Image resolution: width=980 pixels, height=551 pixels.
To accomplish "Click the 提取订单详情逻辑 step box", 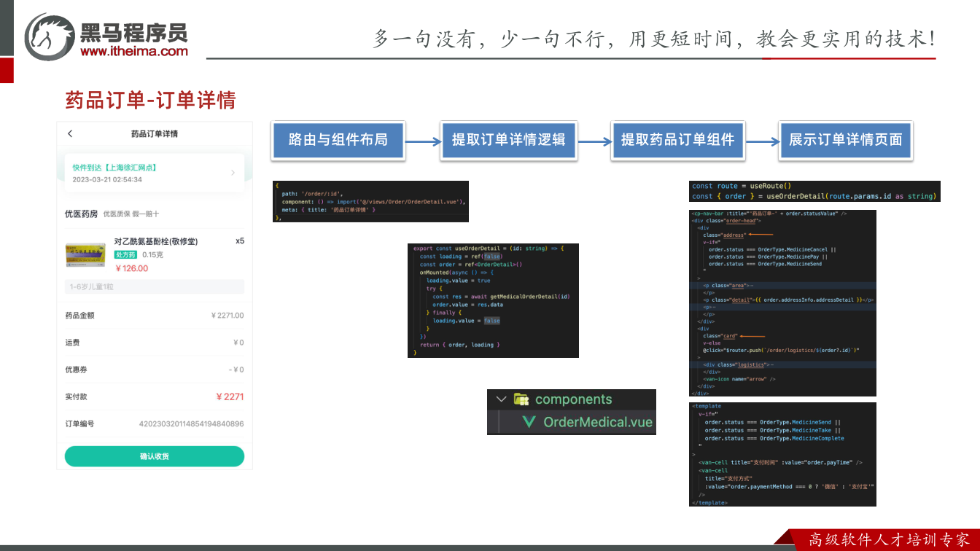I will click(509, 140).
